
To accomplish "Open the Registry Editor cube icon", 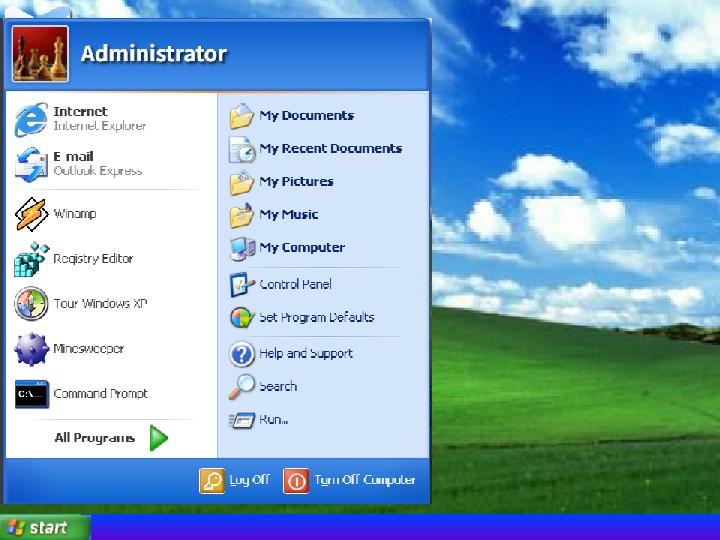I will point(31,259).
